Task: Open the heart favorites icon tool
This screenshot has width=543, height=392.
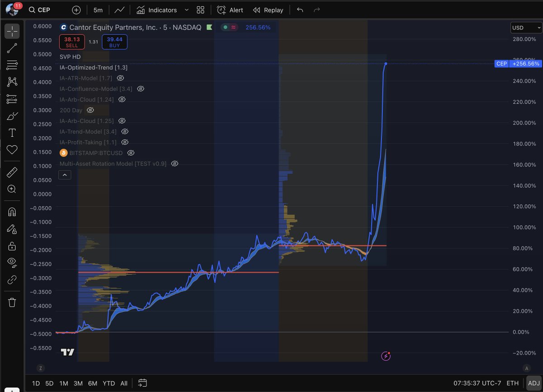Action: (x=12, y=150)
